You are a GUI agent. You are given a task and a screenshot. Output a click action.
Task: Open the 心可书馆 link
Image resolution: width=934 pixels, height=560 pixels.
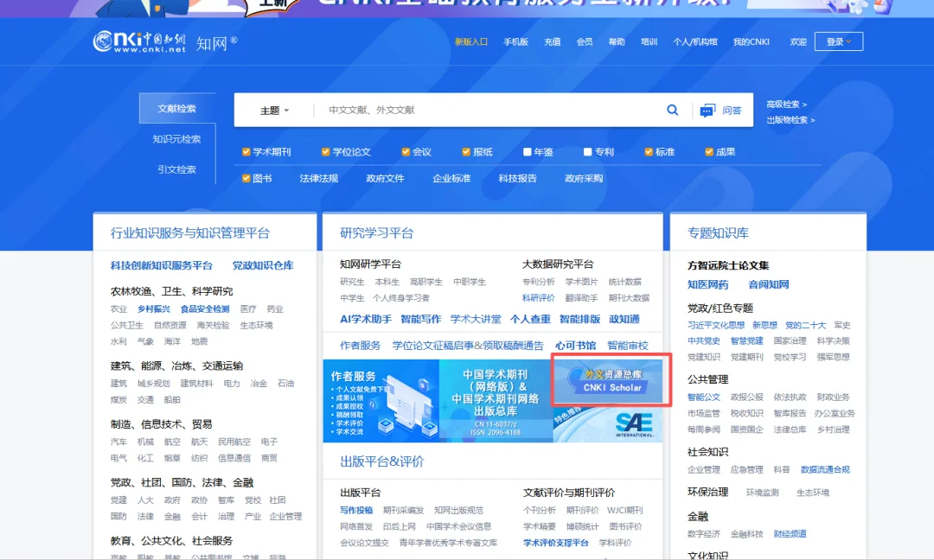575,345
